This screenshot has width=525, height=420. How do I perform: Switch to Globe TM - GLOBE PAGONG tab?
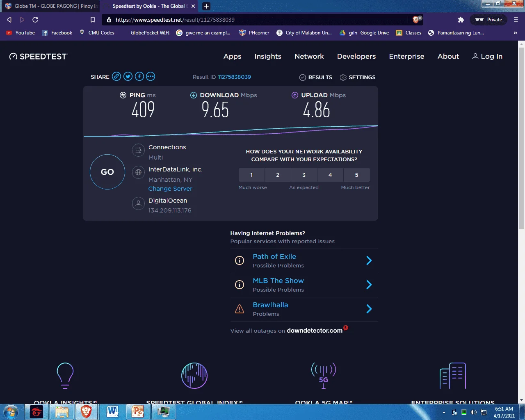[51, 6]
